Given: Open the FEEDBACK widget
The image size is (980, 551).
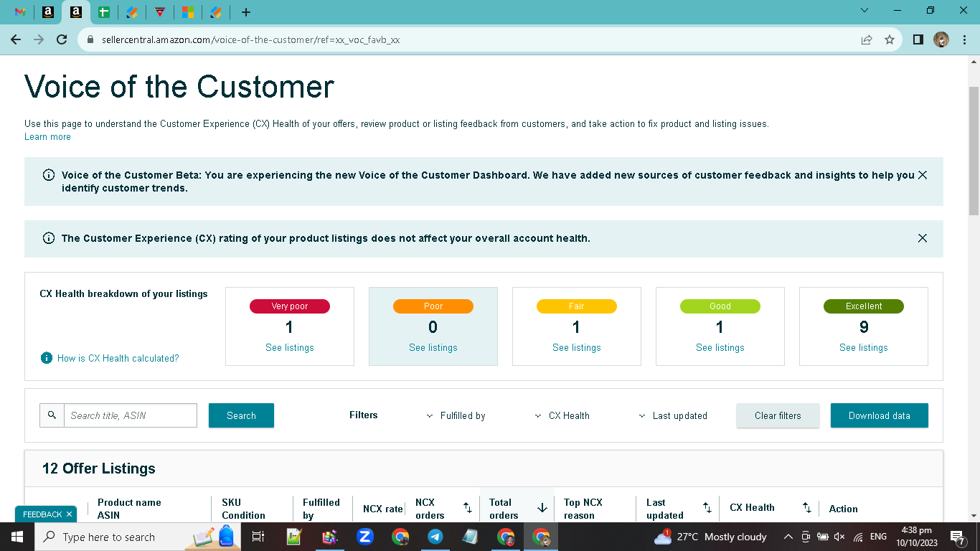Looking at the screenshot, I should click(42, 514).
